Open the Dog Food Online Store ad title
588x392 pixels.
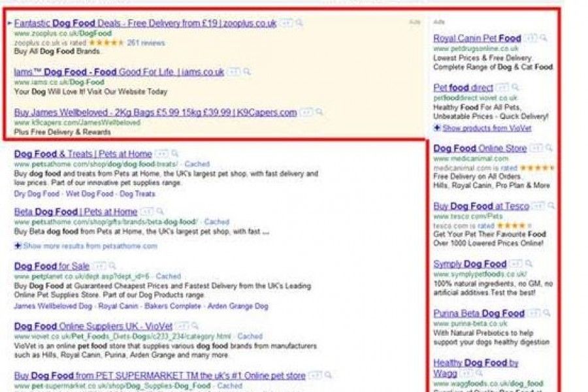[480, 148]
